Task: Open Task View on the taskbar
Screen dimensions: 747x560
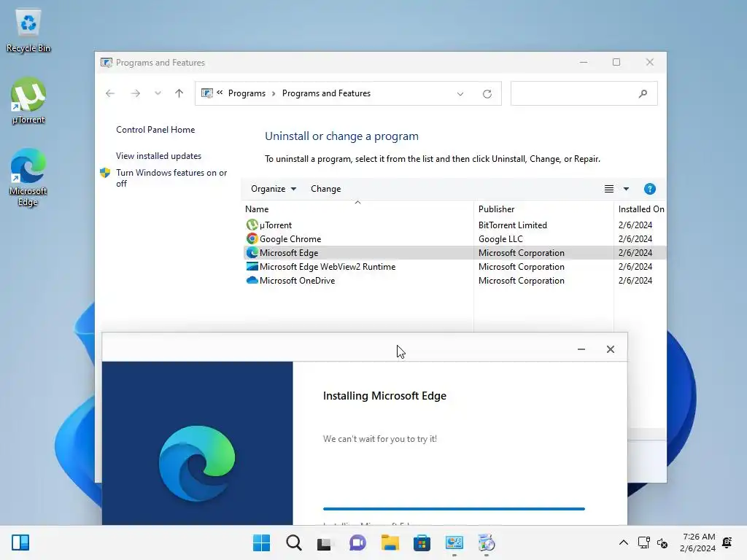Action: (x=325, y=542)
